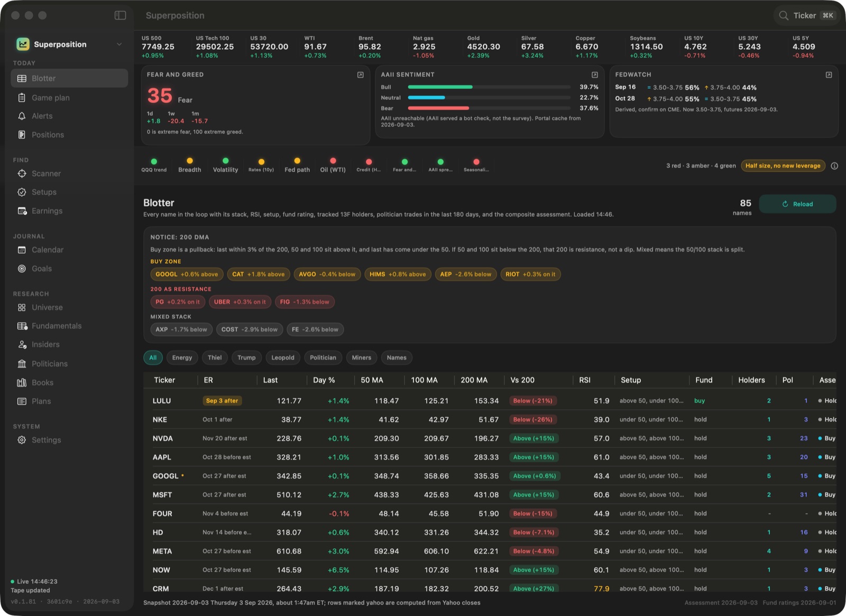Click the Breadth amber indicator dot
This screenshot has width=846, height=616.
[x=190, y=161]
